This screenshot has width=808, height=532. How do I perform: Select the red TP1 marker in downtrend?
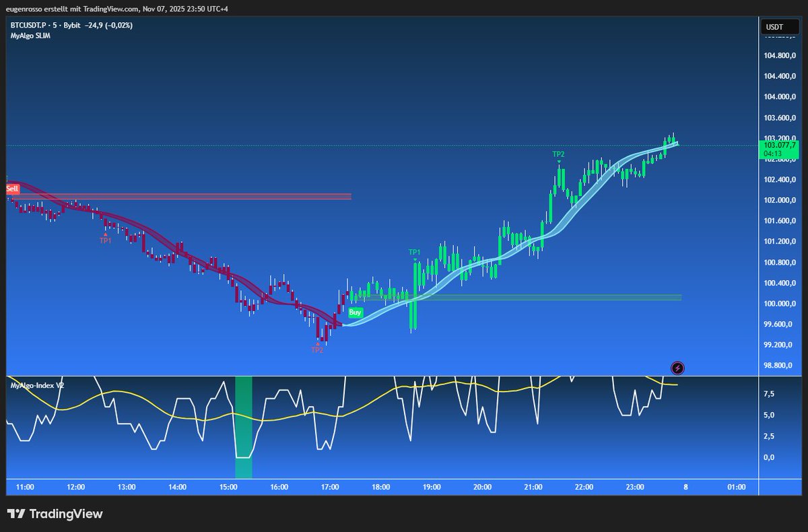106,240
